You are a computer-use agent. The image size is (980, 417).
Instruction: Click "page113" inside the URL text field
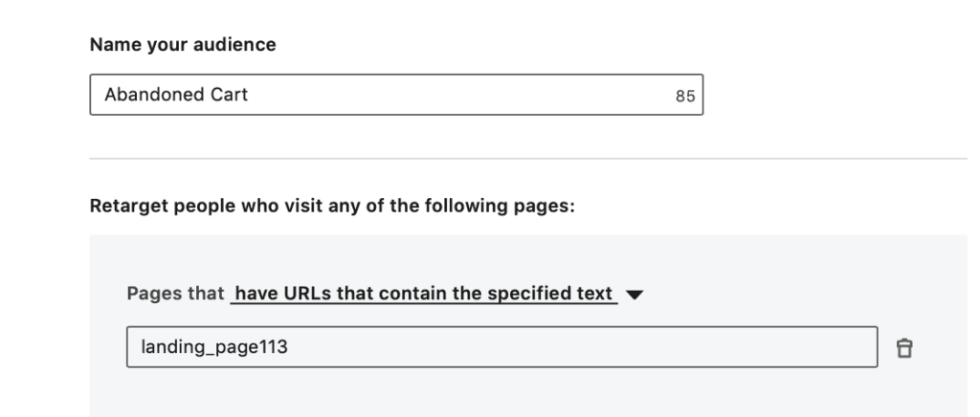[x=256, y=347]
